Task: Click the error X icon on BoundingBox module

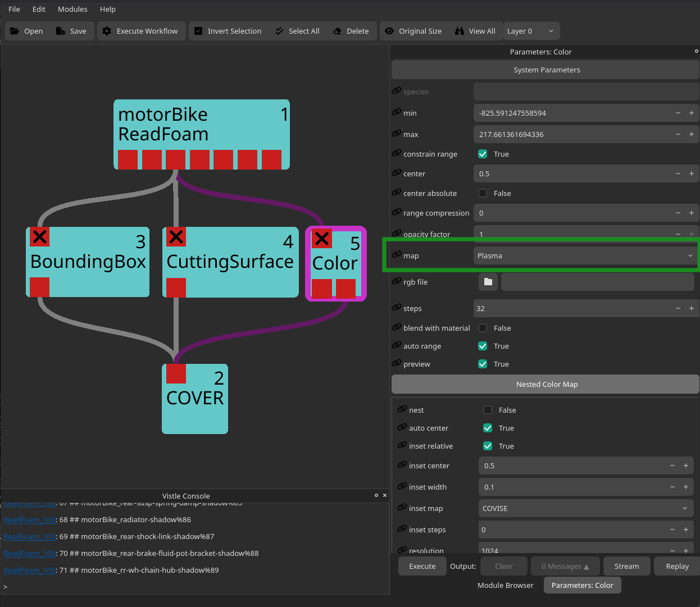Action: [39, 237]
